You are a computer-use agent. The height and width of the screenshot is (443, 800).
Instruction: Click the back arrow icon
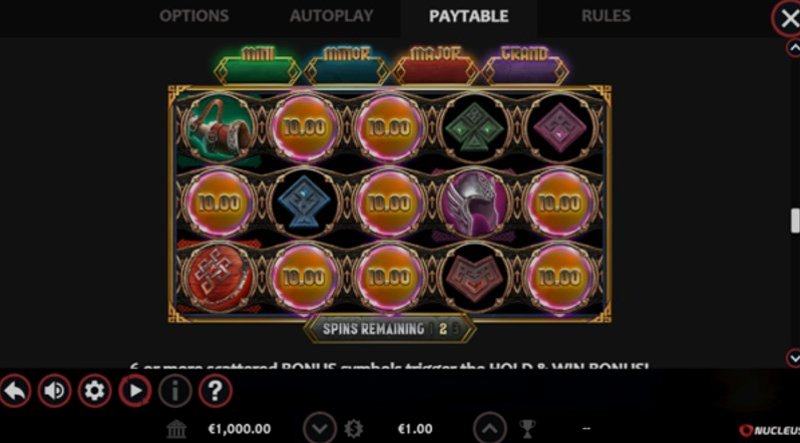pyautogui.click(x=14, y=391)
